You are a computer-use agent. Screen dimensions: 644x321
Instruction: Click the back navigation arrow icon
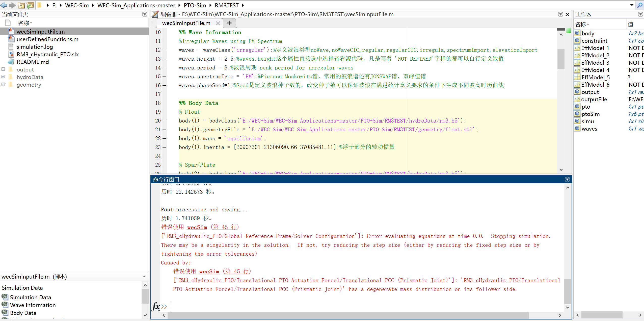point(4,5)
